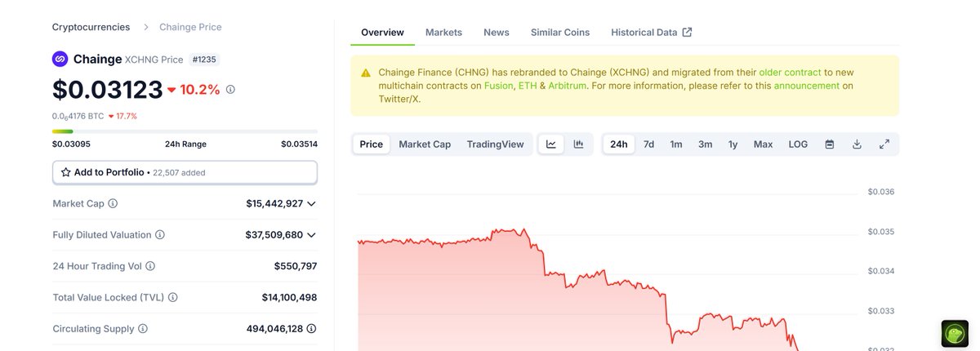Open the Similar Coins tab
This screenshot has width=980, height=351.
coord(560,33)
